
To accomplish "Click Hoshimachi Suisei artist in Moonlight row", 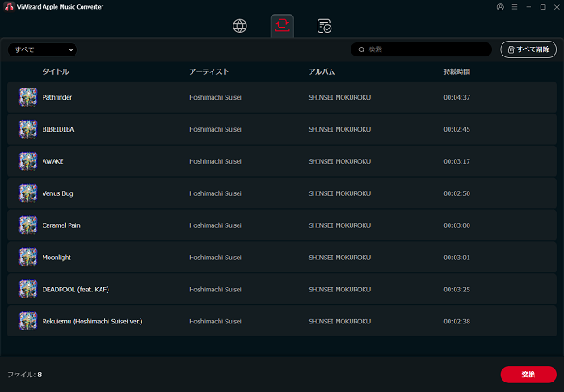I will [215, 258].
